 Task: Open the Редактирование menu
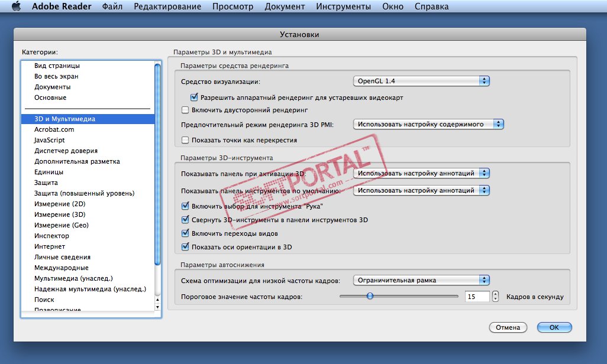[167, 6]
